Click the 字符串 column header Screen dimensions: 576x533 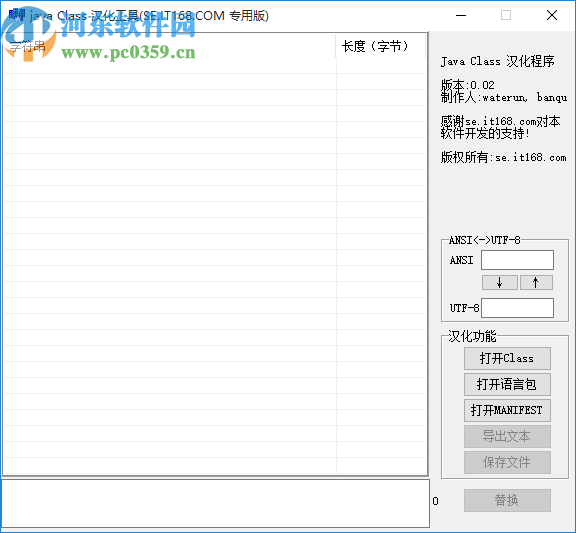click(x=169, y=46)
